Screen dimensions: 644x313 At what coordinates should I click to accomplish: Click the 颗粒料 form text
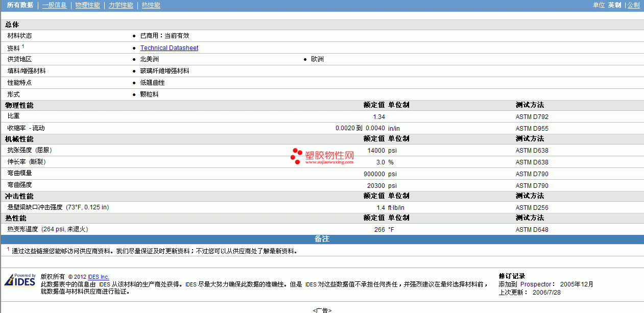(x=149, y=94)
